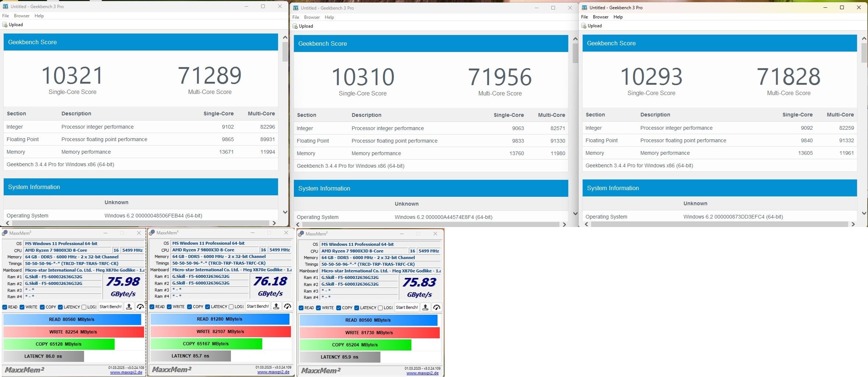Enable the LOG! checkbox in the 76.18 MaxxMem window

point(231,307)
